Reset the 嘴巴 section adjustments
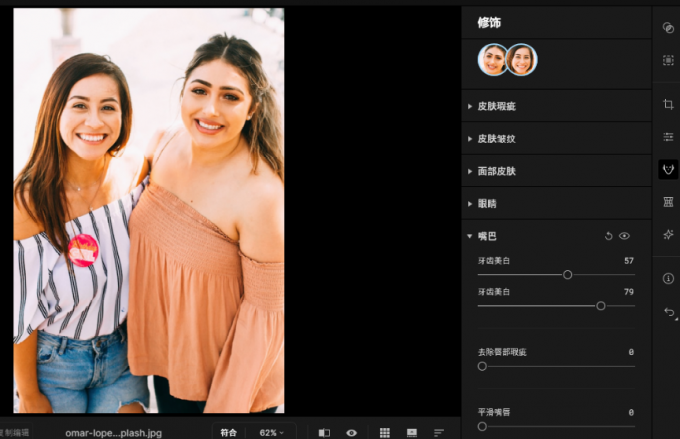Screen dimensions: 680x439 (608, 236)
